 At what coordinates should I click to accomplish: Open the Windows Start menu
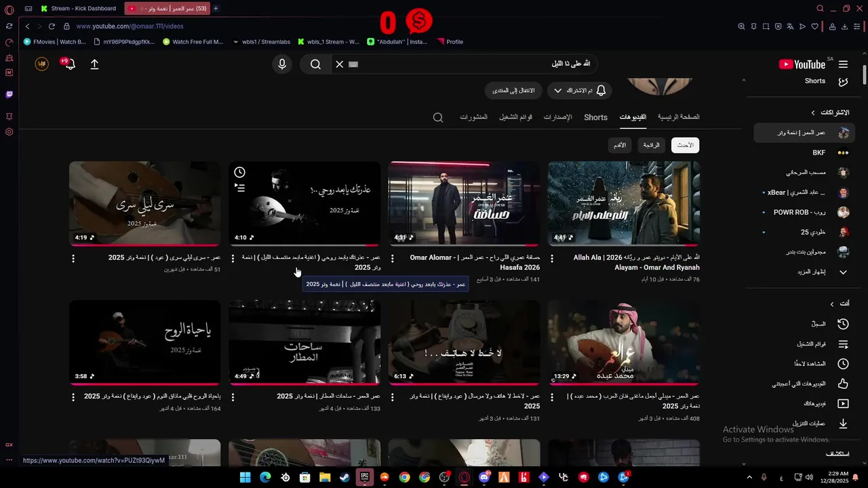(245, 477)
